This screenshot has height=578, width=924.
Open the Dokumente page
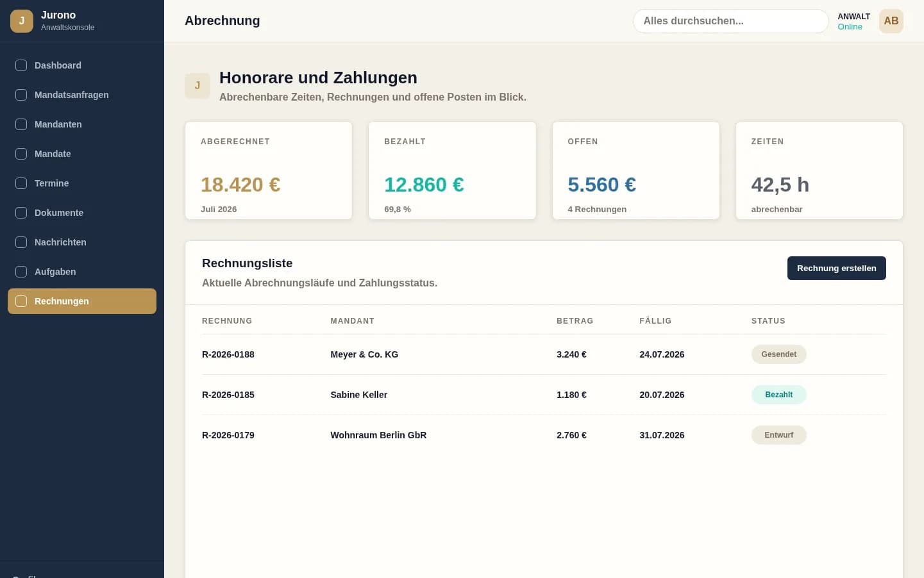pyautogui.click(x=82, y=213)
